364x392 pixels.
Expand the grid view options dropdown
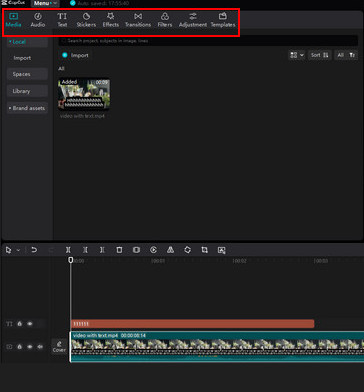(297, 55)
